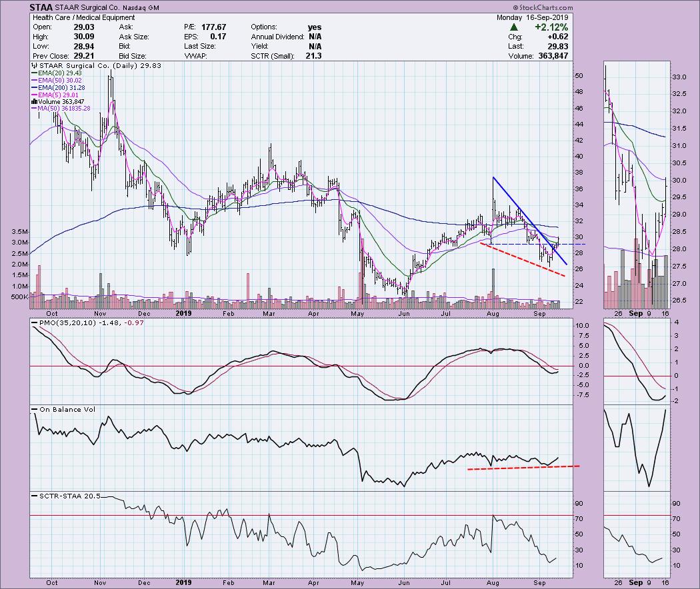The image size is (700, 589).
Task: Click the STAA ticker symbol in the header
Action: pyautogui.click(x=43, y=8)
